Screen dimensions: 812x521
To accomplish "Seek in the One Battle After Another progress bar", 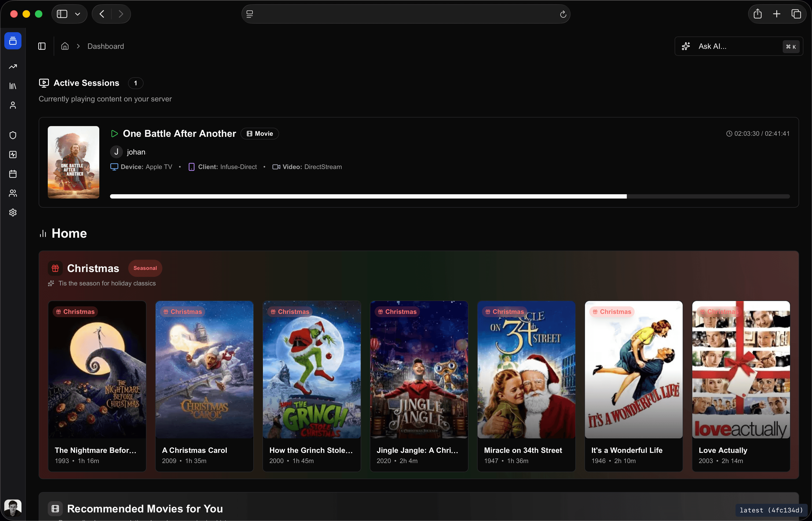I will (450, 197).
